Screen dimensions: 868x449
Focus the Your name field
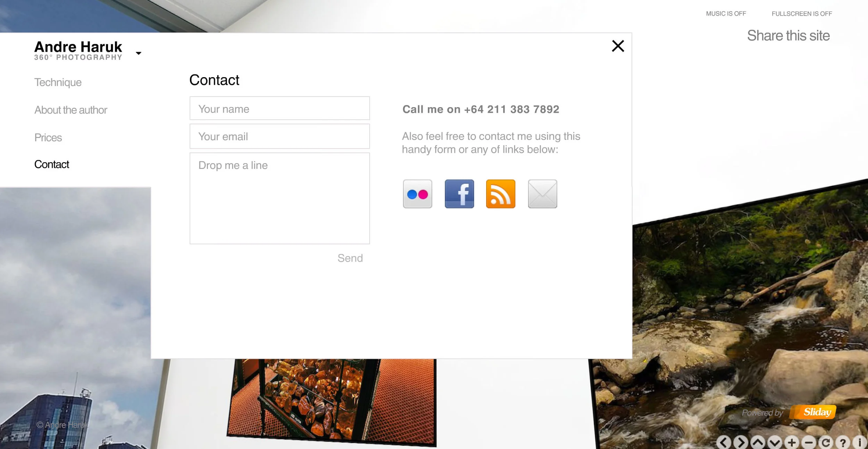[x=279, y=108]
